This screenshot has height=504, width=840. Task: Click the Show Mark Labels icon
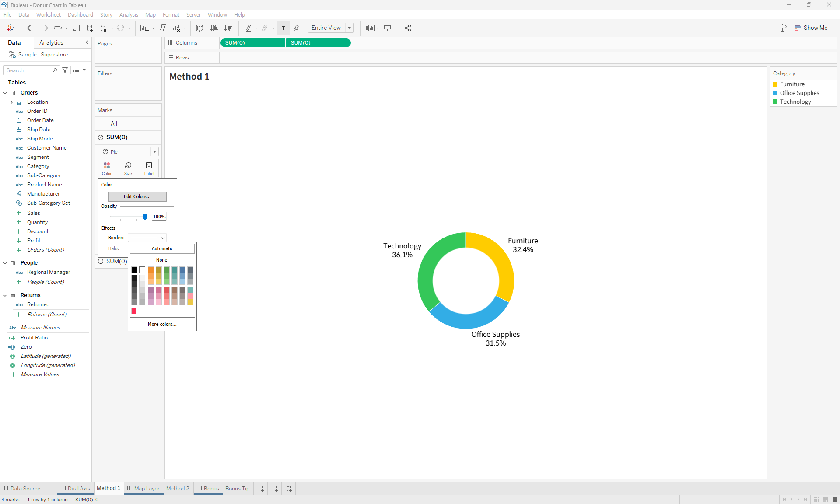(283, 28)
